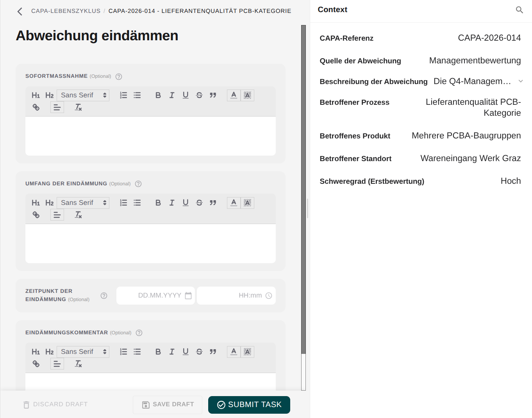The image size is (532, 418).
Task: Insert a blockquote in Umfang der Eindämmung
Action: tap(213, 203)
